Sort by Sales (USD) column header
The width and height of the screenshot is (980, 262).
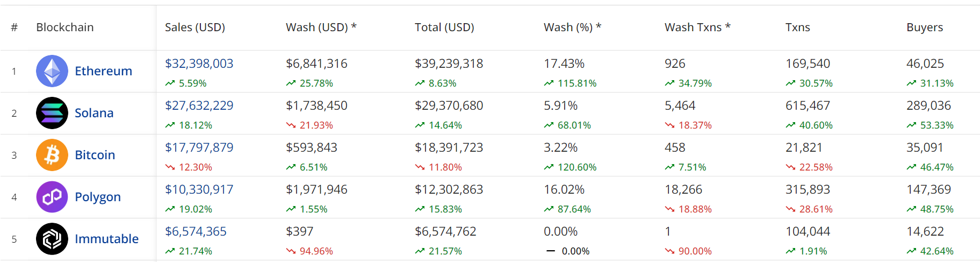(194, 27)
